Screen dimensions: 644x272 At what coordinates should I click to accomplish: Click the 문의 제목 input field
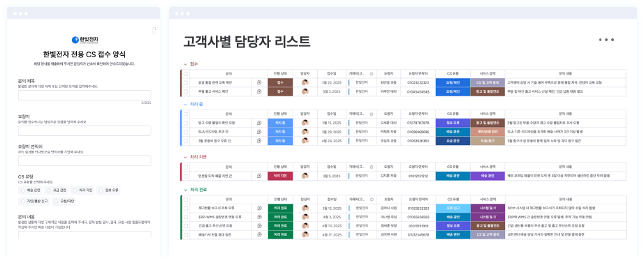pos(85,96)
